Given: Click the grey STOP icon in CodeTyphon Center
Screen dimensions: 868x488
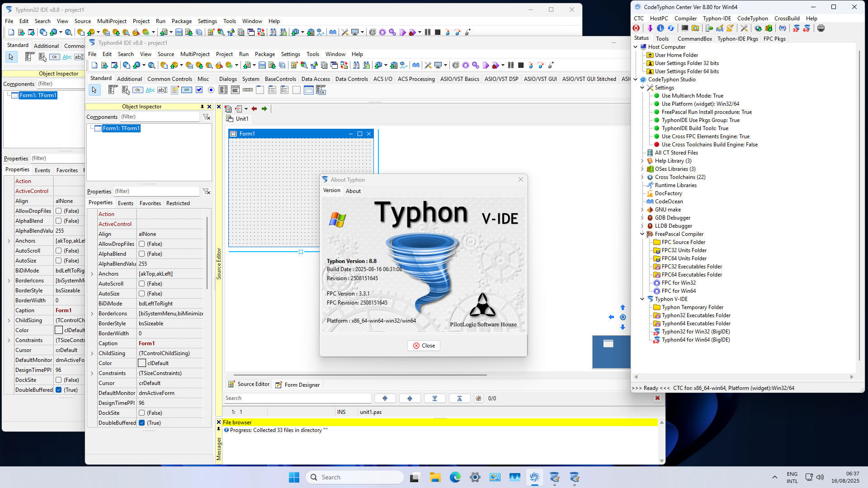Looking at the screenshot, I should 821,28.
